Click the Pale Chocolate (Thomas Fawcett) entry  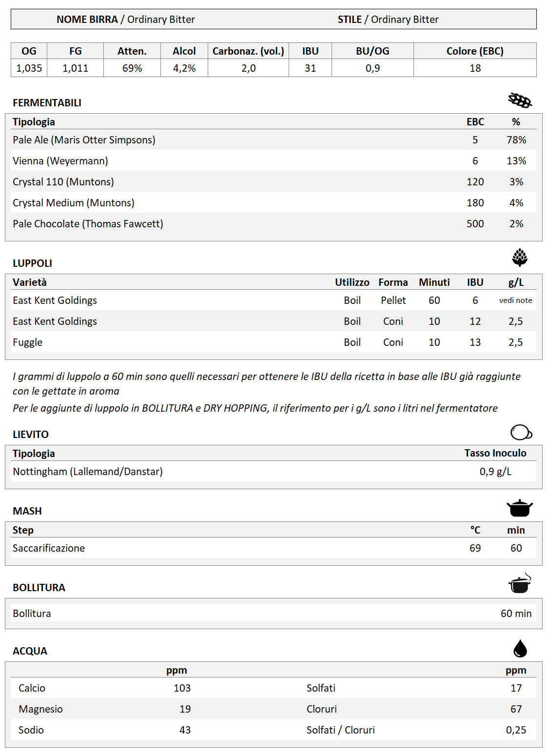[x=88, y=224]
